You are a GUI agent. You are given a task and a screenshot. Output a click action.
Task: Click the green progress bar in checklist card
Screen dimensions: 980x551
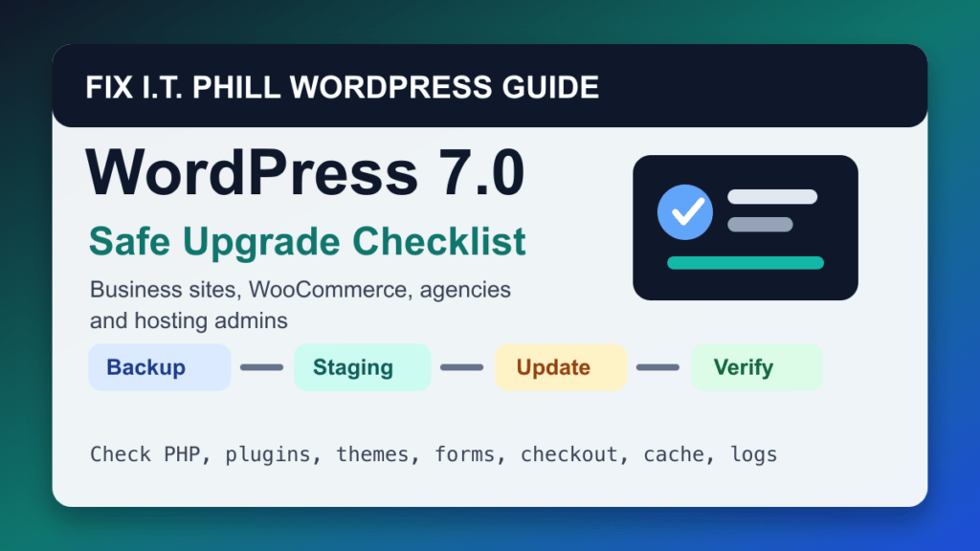(745, 263)
